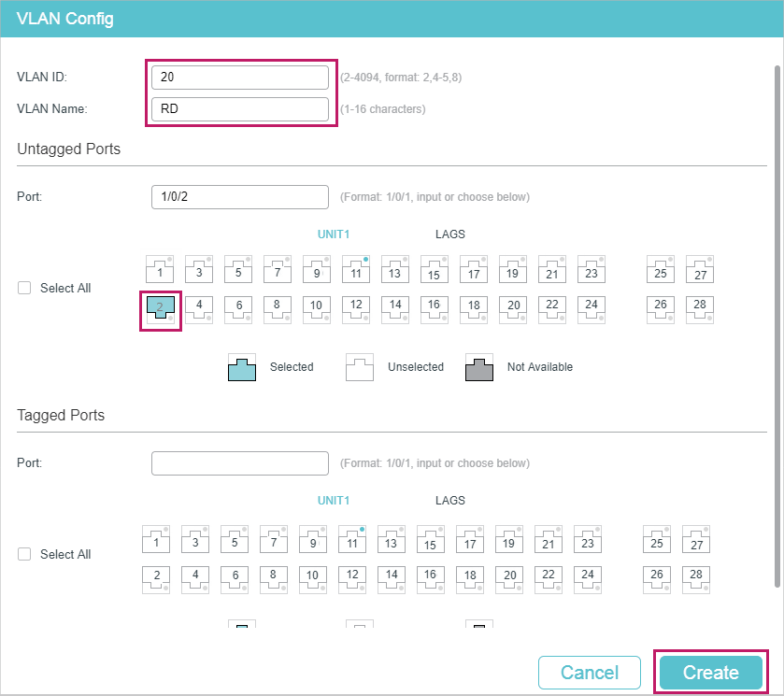Image resolution: width=784 pixels, height=696 pixels.
Task: Enable Select All for Tagged Ports
Action: [24, 554]
